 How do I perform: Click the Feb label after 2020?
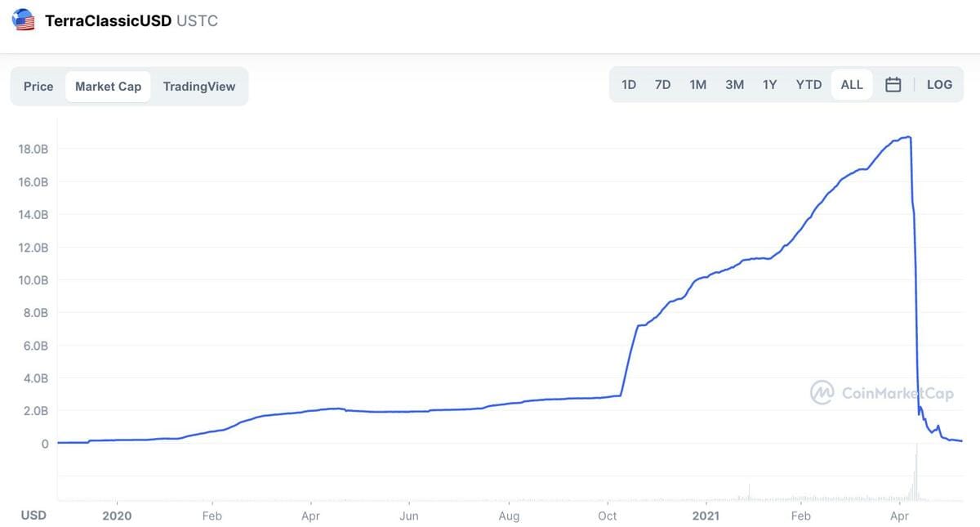point(212,516)
